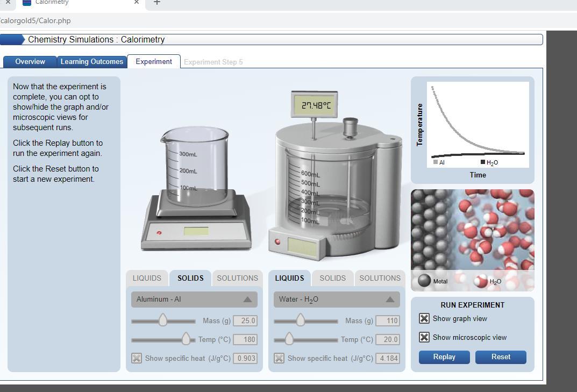This screenshot has width=577, height=392.
Task: Expand the Water - H2O dropdown
Action: (337, 300)
